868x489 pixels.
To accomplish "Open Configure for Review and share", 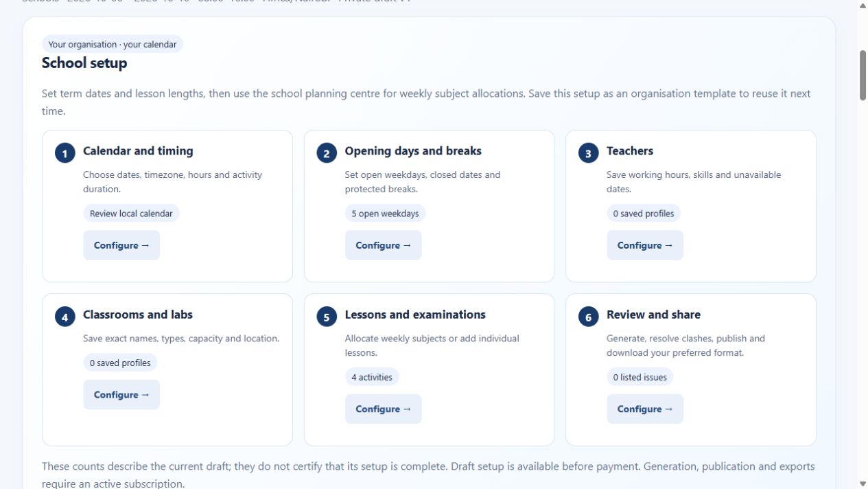I will coord(645,409).
